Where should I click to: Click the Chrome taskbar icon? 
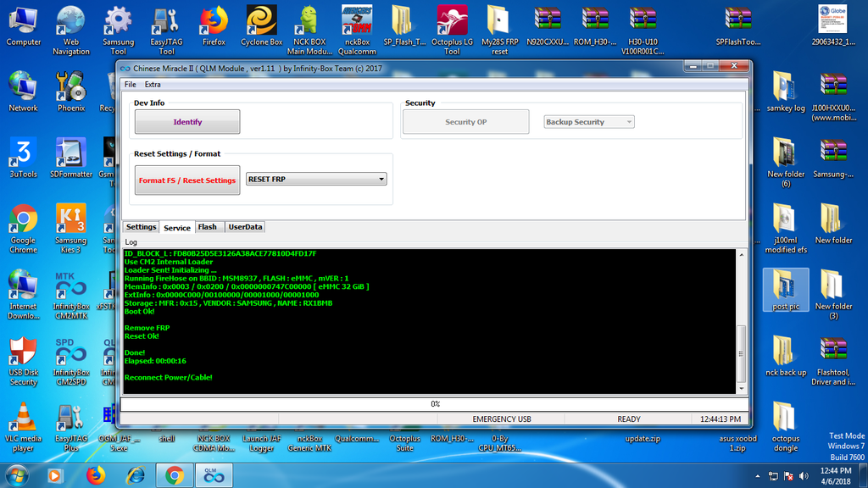(175, 475)
